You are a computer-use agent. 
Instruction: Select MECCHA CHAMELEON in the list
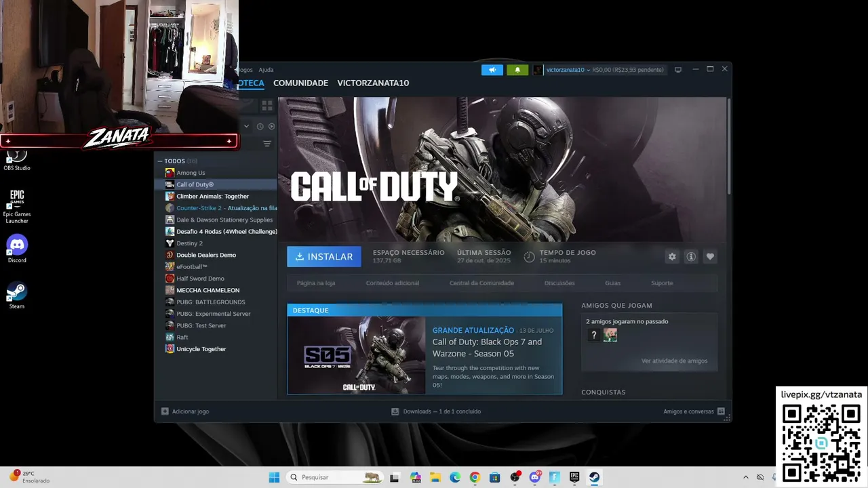coord(208,290)
